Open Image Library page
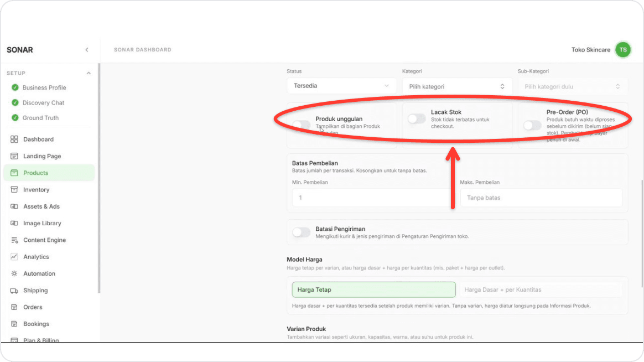The height and width of the screenshot is (362, 644). pos(42,223)
